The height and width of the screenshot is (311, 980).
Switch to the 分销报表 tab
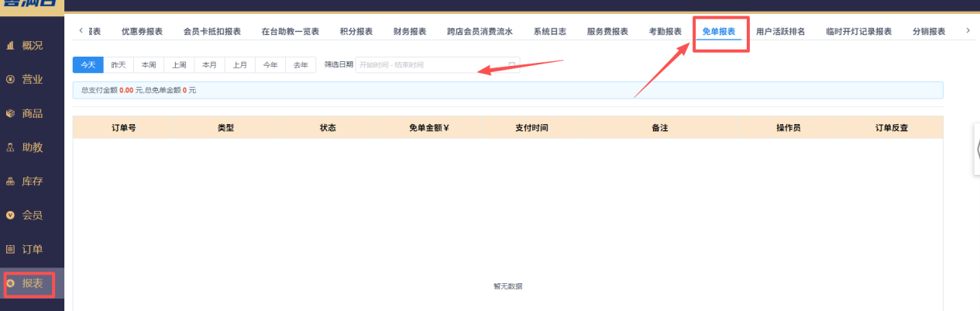(929, 32)
